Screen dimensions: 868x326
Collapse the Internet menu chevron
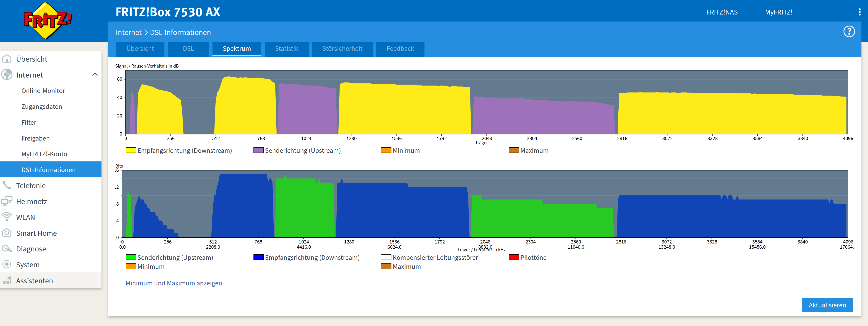(95, 75)
